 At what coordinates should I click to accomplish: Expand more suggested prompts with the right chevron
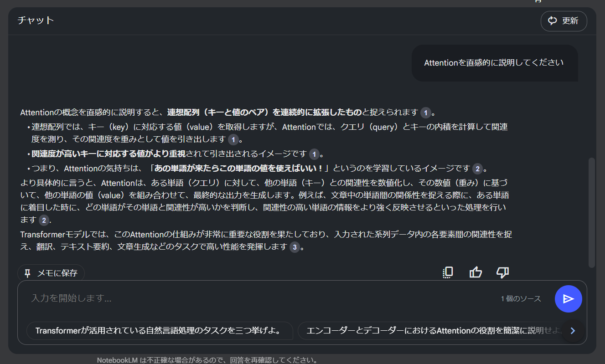coord(573,330)
